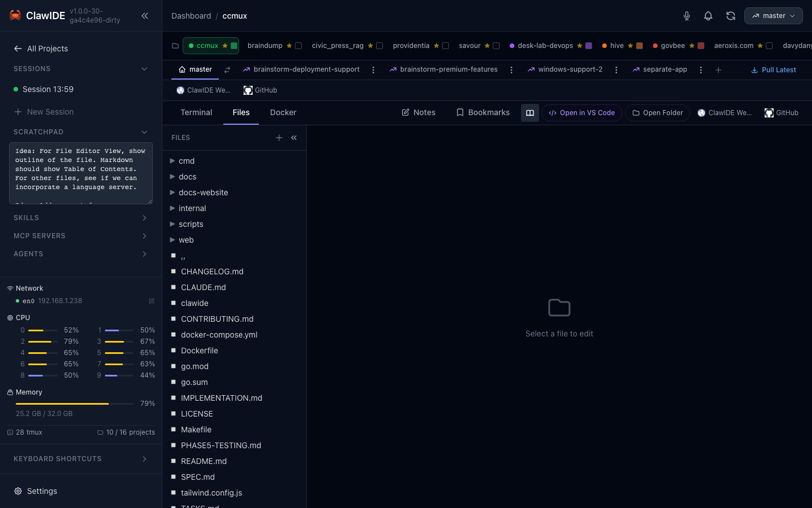Click the microphone icon in the top bar
This screenshot has height=508, width=812.
click(x=687, y=16)
